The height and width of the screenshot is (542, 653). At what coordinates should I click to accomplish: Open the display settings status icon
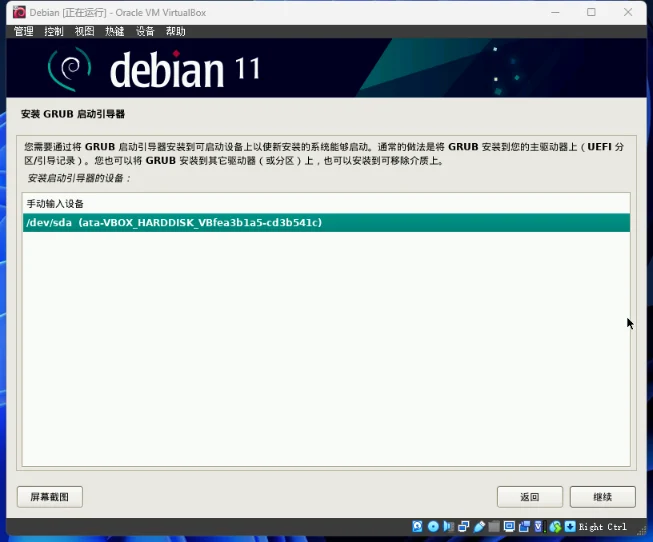coord(509,527)
